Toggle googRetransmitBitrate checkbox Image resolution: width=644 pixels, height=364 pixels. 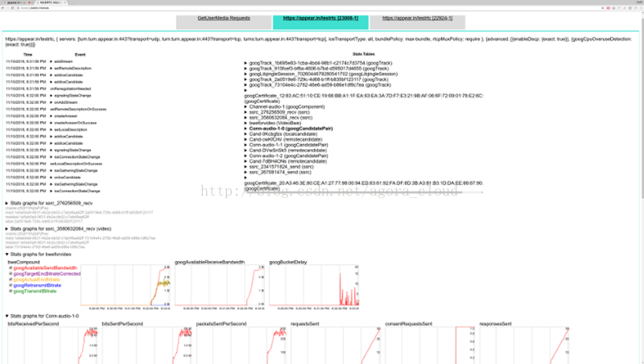[x=10, y=285]
